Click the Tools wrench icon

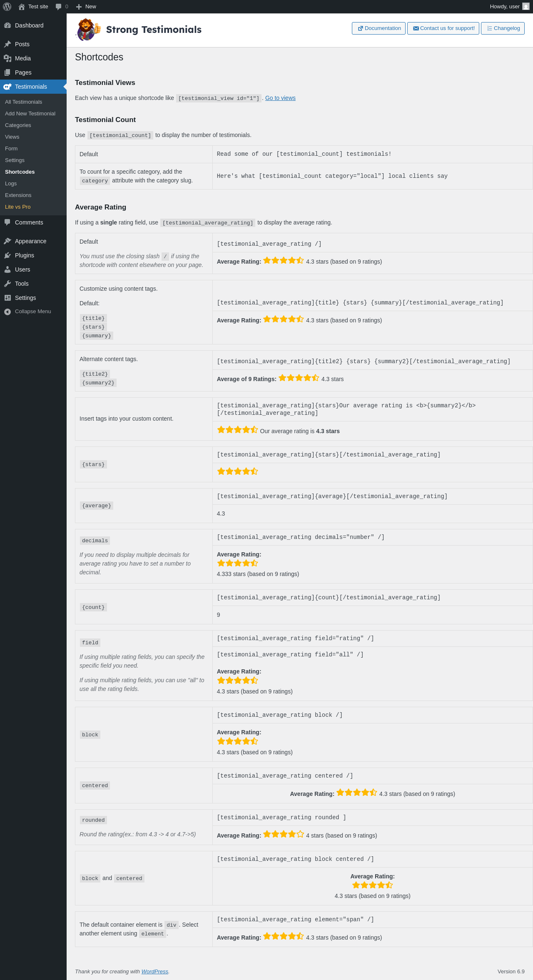tap(7, 284)
